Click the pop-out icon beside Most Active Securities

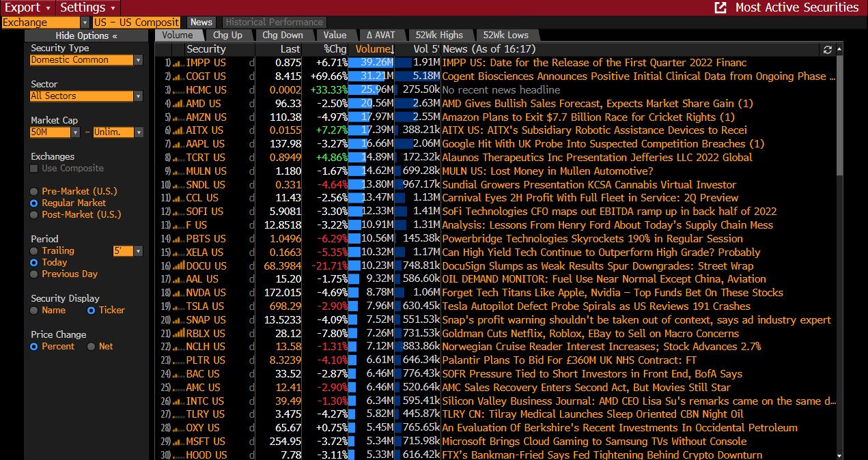point(720,8)
